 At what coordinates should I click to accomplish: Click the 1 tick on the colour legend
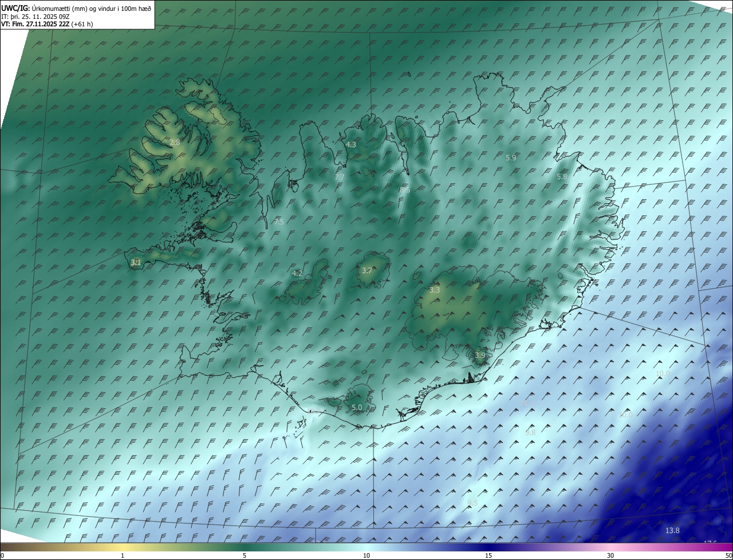coord(123,555)
